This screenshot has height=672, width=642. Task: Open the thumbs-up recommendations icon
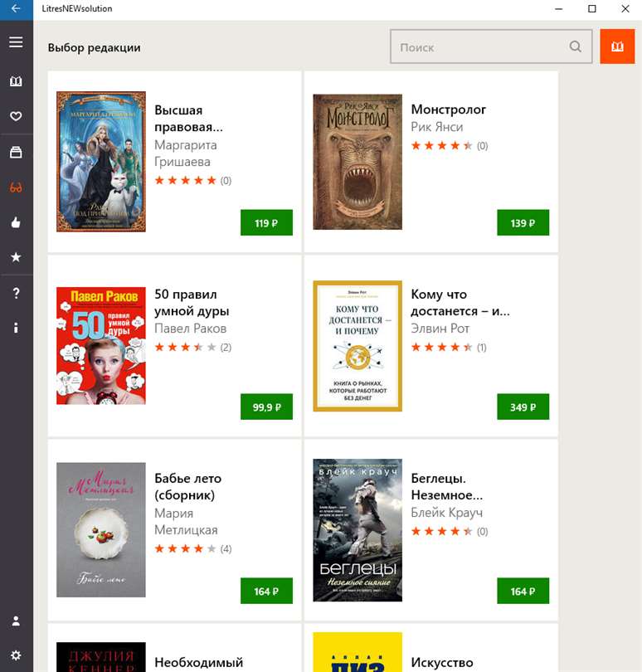click(x=16, y=222)
